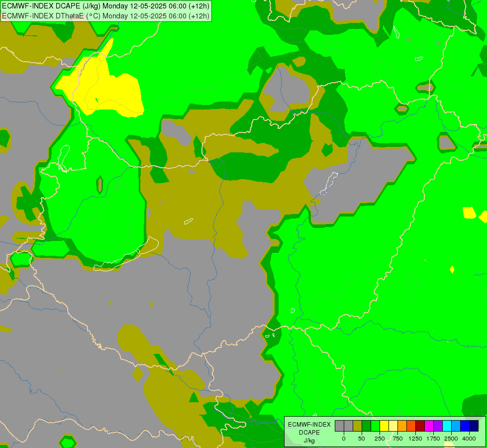This screenshot has height=448, width=487.
Task: Click the legend value "0"
Action: click(344, 439)
